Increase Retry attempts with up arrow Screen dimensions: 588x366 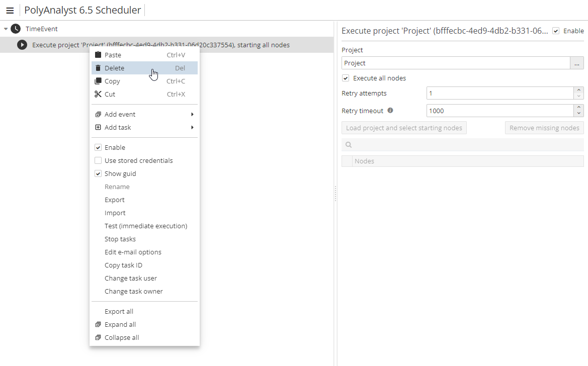click(x=579, y=90)
